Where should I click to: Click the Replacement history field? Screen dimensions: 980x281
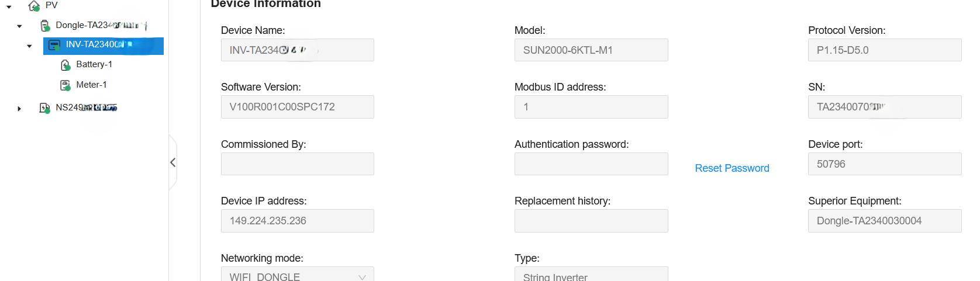click(x=591, y=221)
